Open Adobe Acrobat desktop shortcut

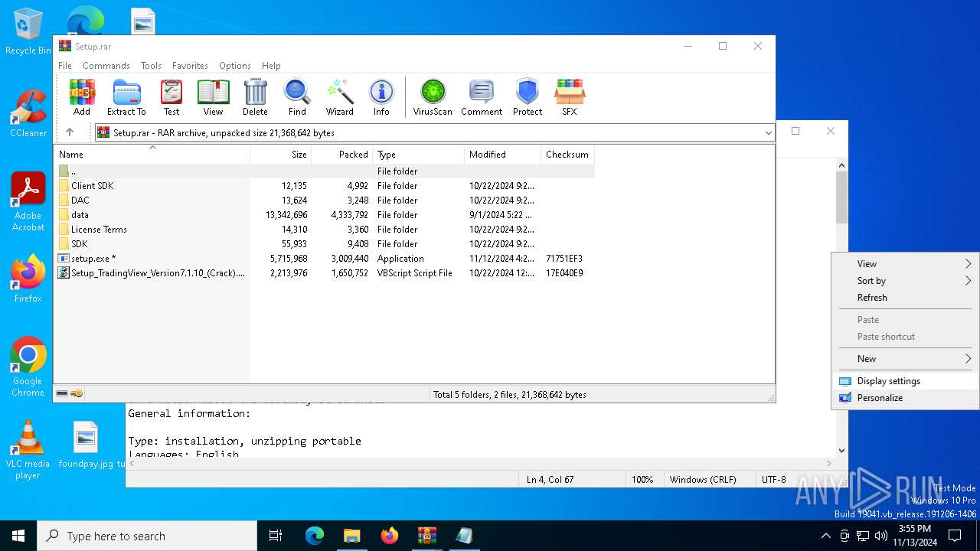tap(28, 202)
